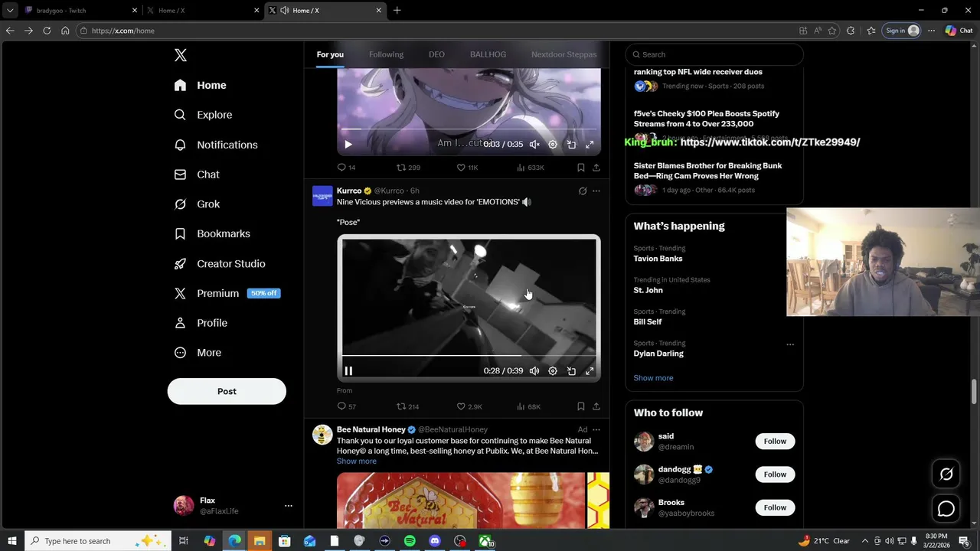Seek the Nine Vicious video progress bar
Viewport: 980px width, 551px height.
click(469, 356)
